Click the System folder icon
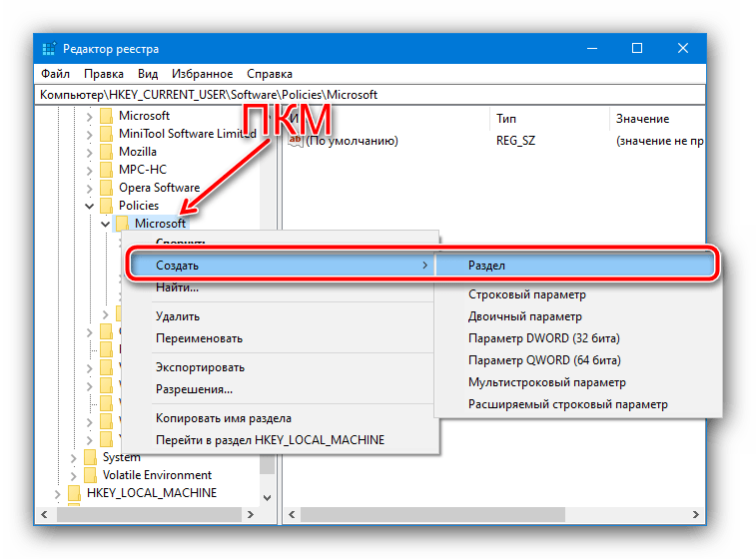 point(90,457)
